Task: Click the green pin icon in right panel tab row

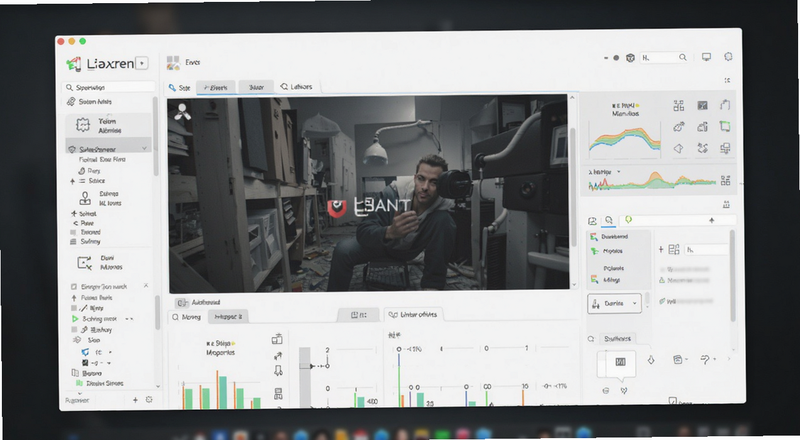Action: click(x=629, y=219)
